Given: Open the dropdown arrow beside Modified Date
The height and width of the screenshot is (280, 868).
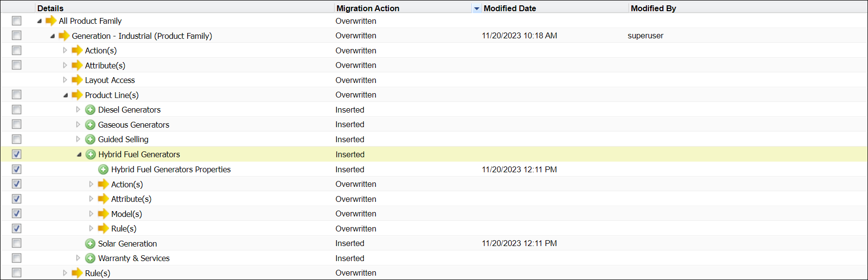Looking at the screenshot, I should pyautogui.click(x=477, y=9).
